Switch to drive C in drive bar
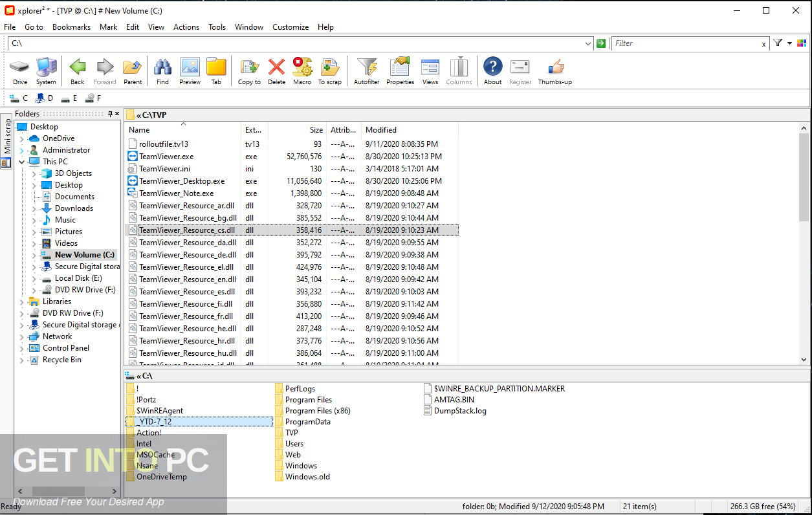This screenshot has height=515, width=812. pos(19,98)
